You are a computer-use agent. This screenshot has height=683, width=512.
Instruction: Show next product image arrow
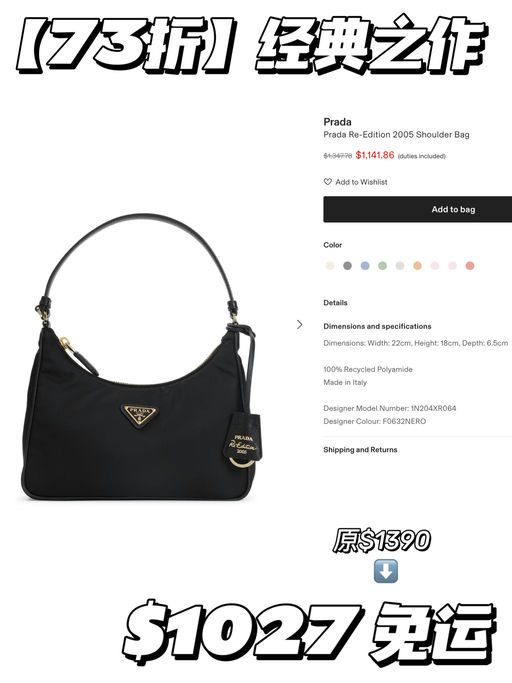[299, 325]
